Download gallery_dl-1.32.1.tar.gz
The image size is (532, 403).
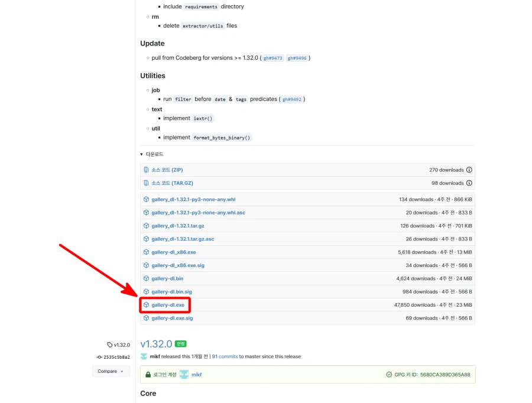pyautogui.click(x=178, y=226)
